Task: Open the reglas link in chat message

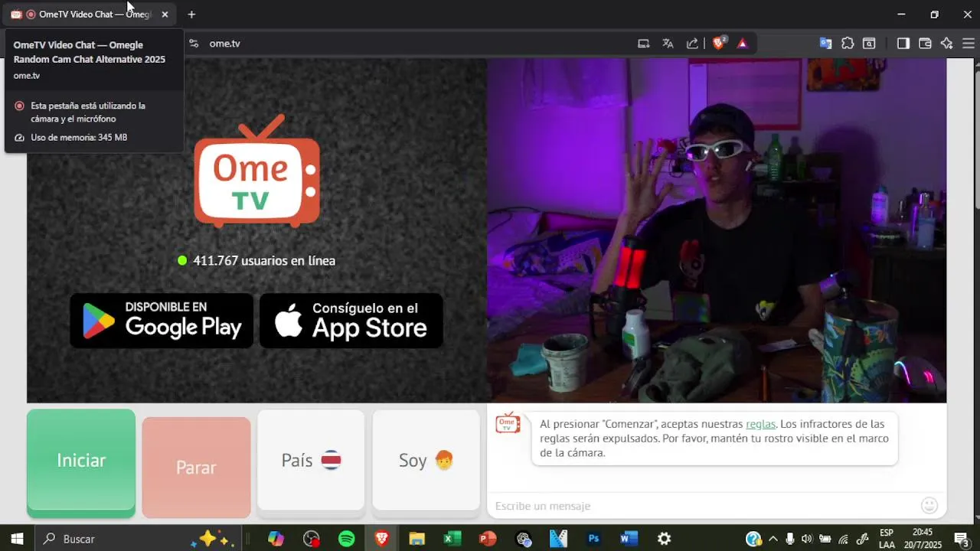Action: coord(760,424)
